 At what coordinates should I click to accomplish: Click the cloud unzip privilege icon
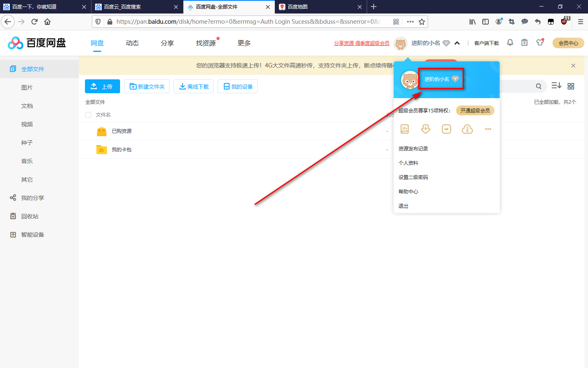point(467,129)
